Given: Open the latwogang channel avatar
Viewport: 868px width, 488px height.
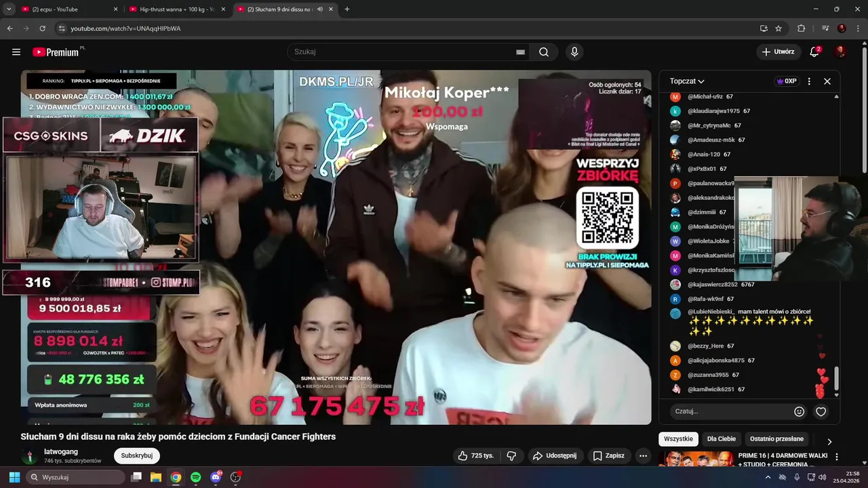Looking at the screenshot, I should coord(28,455).
